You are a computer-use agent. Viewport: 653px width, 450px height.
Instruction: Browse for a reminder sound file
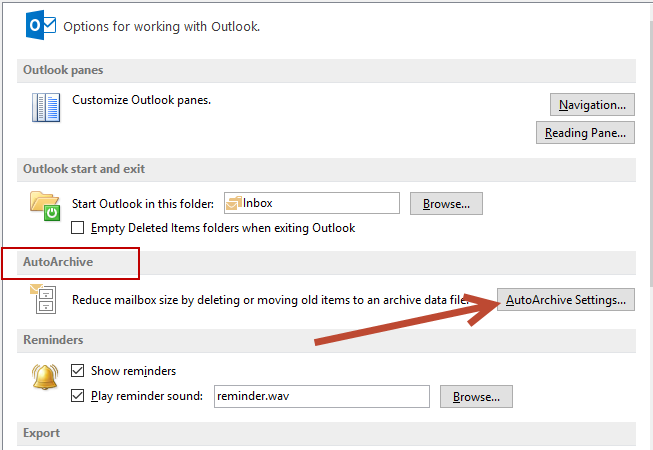pos(476,397)
